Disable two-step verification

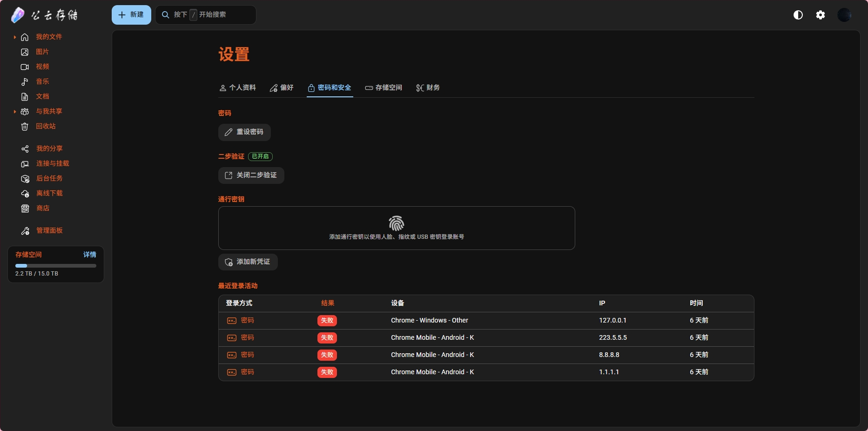[251, 175]
